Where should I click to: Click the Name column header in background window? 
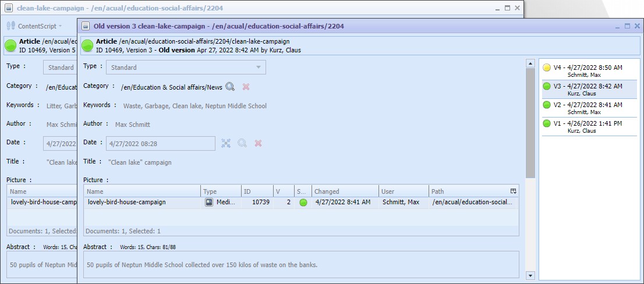(43, 191)
